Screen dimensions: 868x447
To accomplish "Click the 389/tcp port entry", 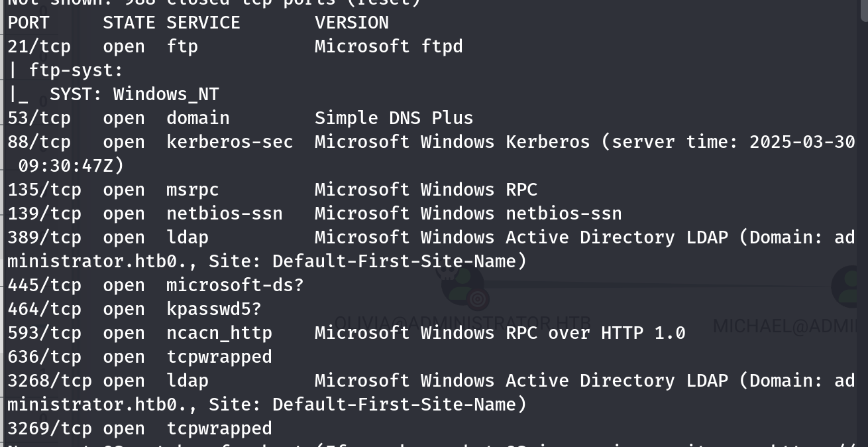I will 44,237.
